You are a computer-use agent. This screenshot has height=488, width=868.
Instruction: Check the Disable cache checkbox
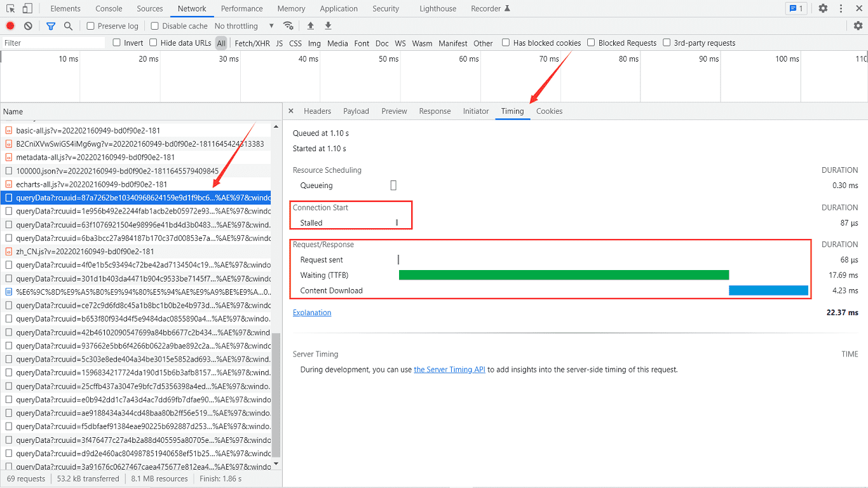pos(155,26)
